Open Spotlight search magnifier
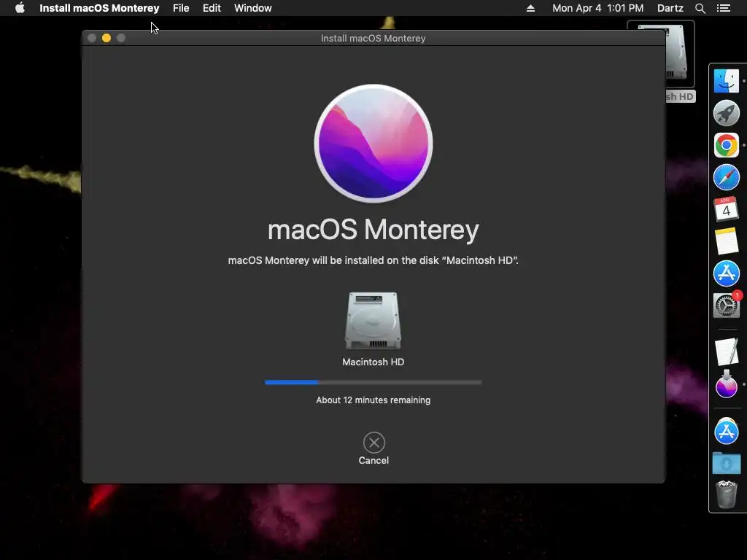Screen dimensions: 747x560 pos(700,8)
